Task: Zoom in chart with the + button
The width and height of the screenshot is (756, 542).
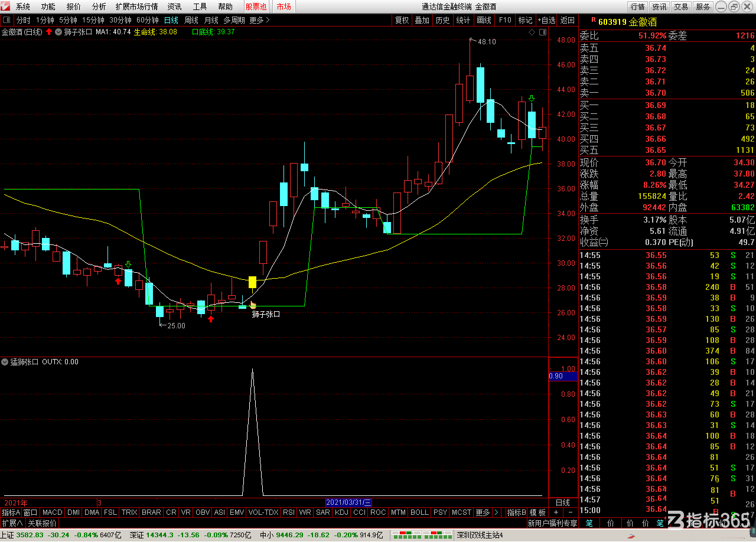Action: pyautogui.click(x=556, y=512)
